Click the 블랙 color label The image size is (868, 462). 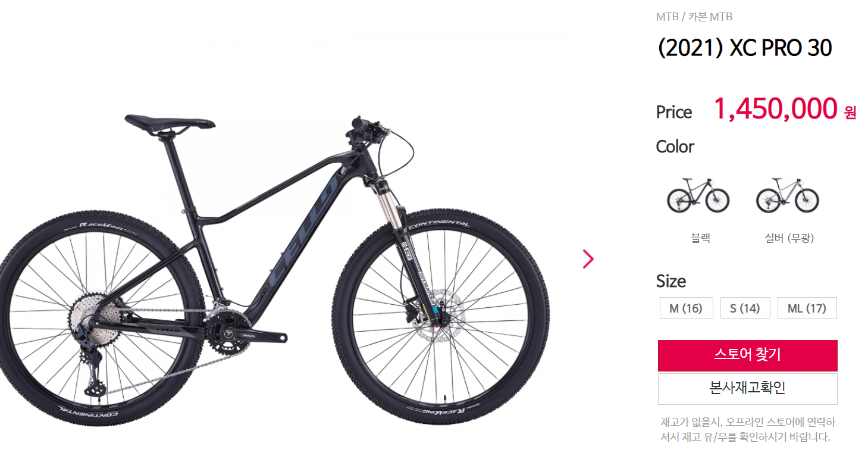click(x=700, y=238)
